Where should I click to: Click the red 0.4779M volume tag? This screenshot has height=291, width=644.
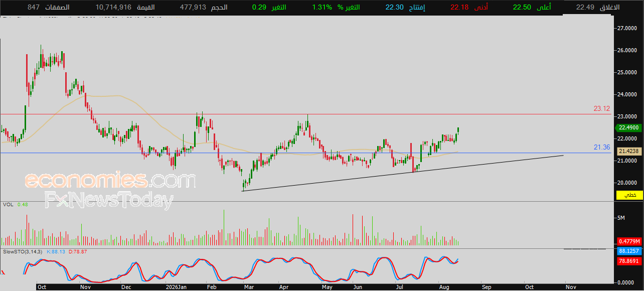pyautogui.click(x=628, y=241)
